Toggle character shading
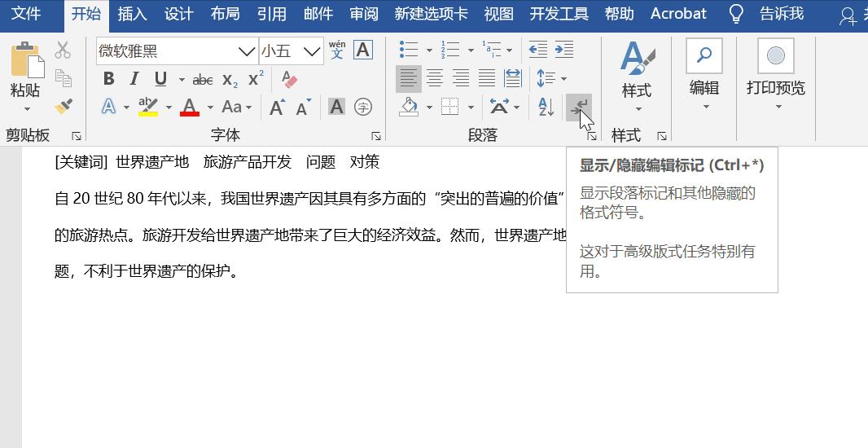 (336, 107)
